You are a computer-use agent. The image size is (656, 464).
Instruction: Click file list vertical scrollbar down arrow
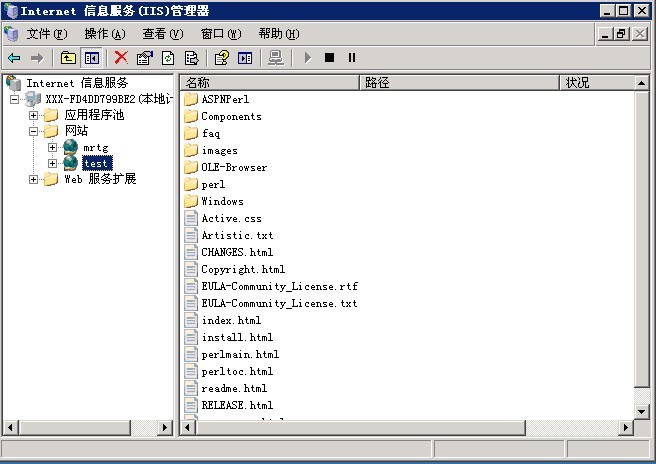641,412
